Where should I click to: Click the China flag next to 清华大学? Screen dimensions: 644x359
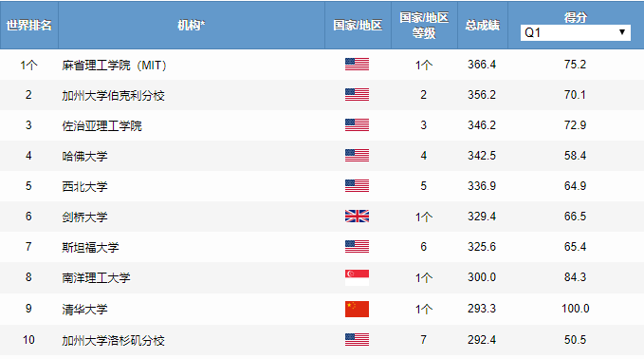coord(357,309)
